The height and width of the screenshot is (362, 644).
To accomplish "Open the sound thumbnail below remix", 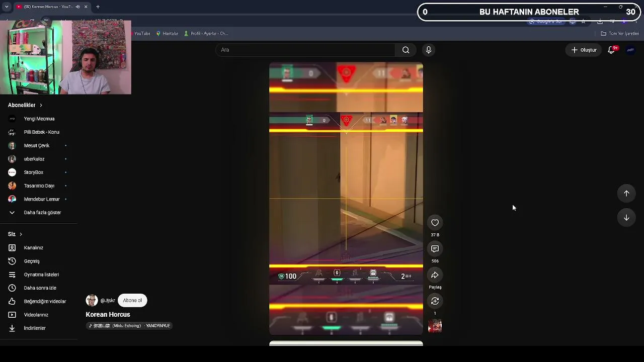I will tap(435, 326).
